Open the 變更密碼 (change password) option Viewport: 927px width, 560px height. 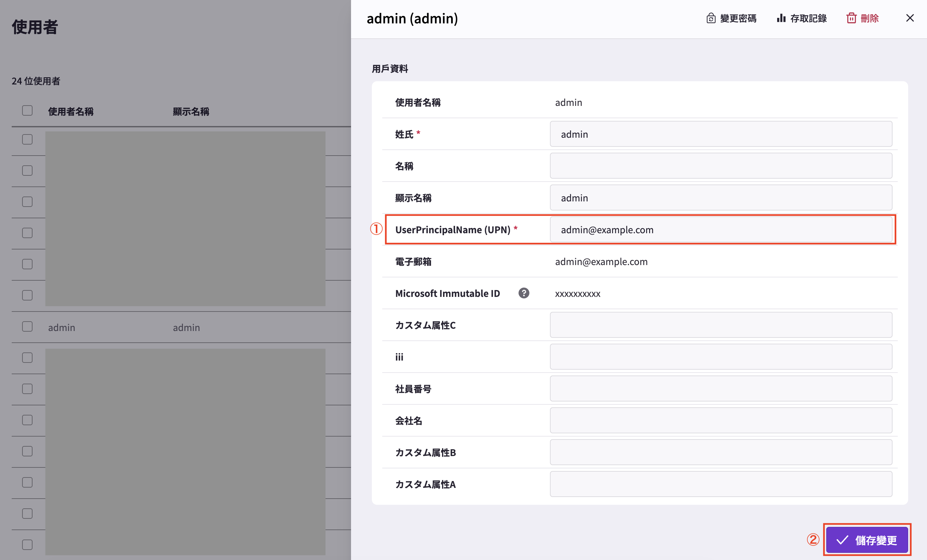pos(731,18)
